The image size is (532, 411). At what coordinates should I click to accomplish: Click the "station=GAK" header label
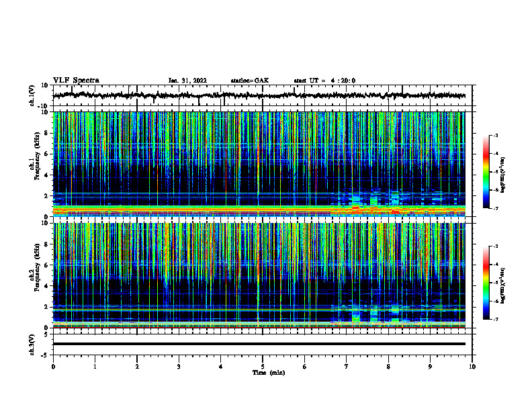click(250, 81)
